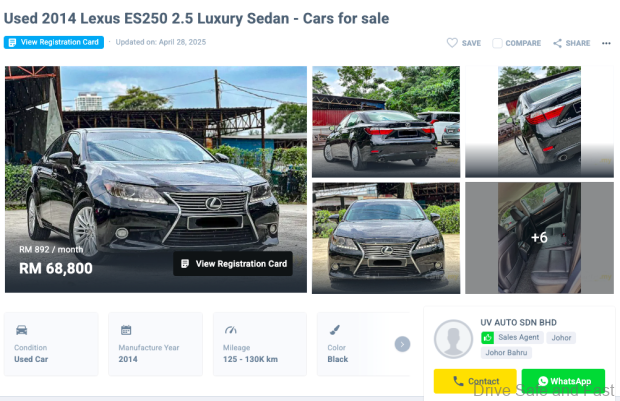620x401 pixels.
Task: Click the Mileage gauge icon
Action: 231,330
